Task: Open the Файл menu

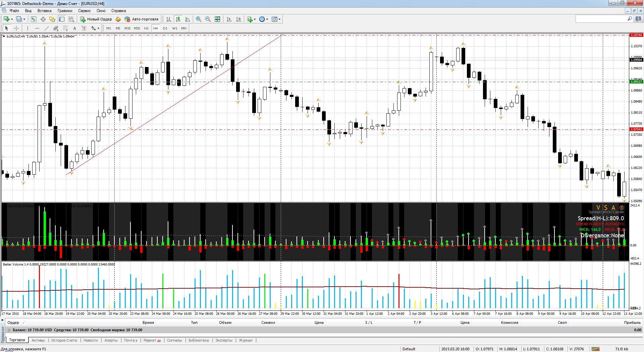Action: point(14,11)
